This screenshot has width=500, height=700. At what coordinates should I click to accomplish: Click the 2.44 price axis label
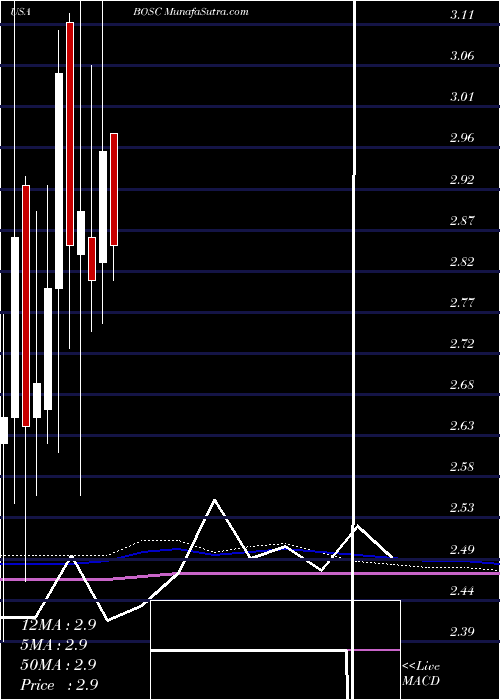pyautogui.click(x=461, y=591)
